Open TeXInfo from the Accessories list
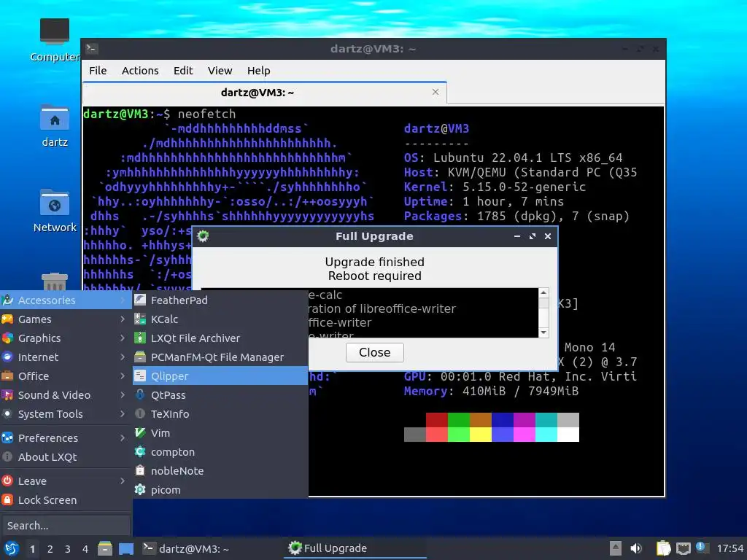The width and height of the screenshot is (747, 560). click(x=220, y=414)
